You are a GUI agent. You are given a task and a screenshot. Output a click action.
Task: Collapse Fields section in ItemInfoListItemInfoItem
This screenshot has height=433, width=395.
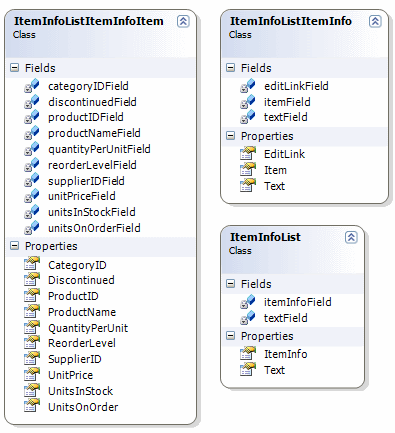(14, 68)
